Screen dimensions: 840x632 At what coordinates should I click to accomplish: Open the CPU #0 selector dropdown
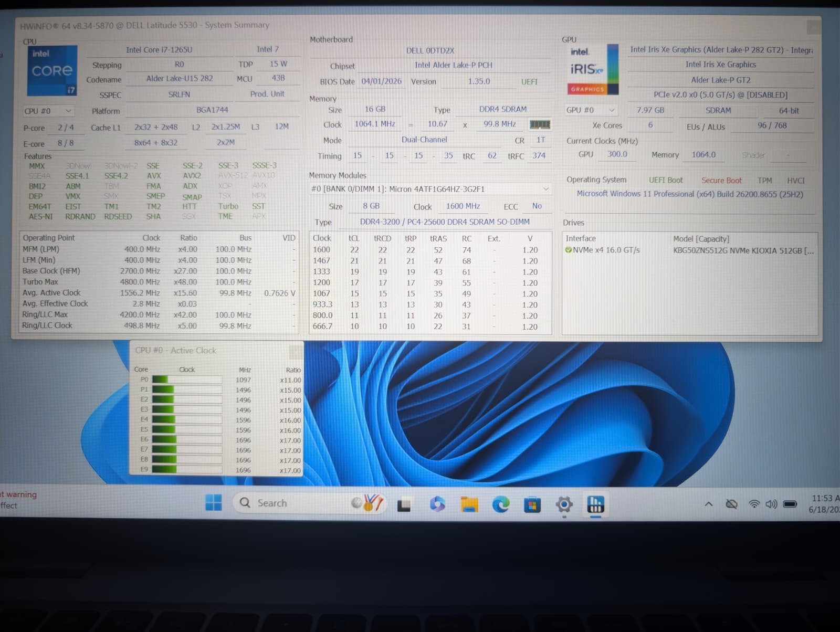48,111
